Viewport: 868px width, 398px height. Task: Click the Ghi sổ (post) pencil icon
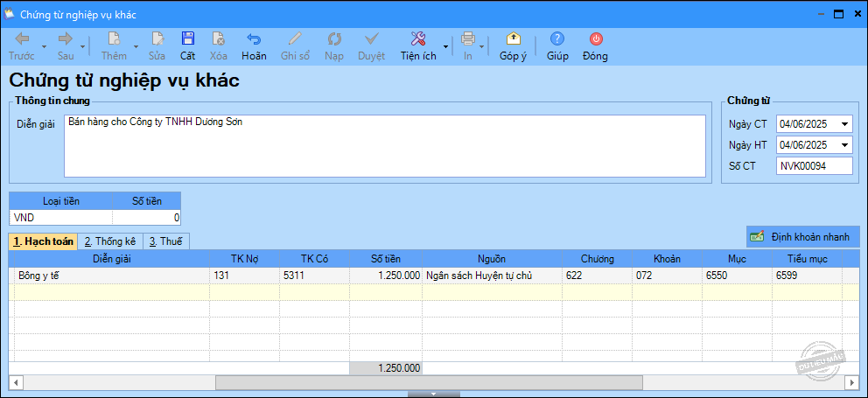pos(295,38)
